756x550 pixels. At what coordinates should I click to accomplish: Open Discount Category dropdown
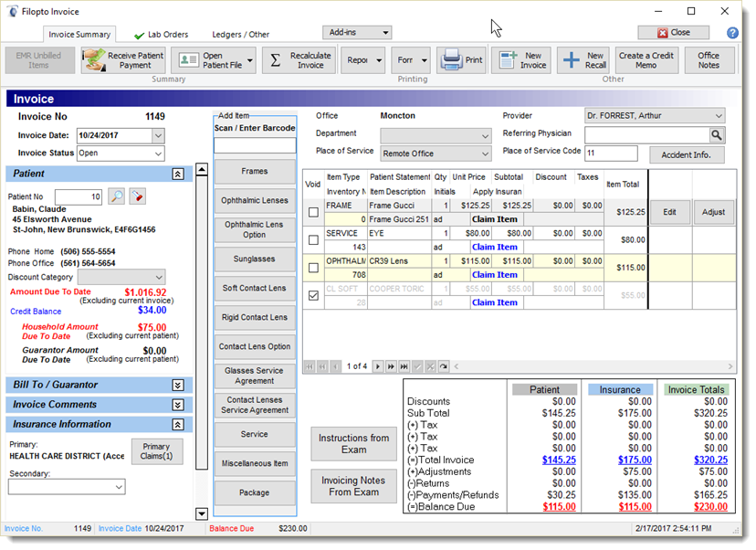click(x=159, y=278)
